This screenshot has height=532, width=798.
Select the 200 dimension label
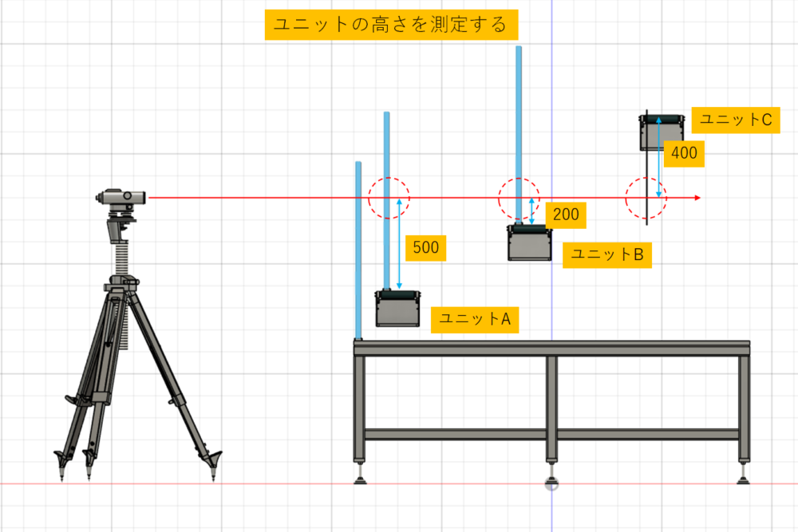[x=565, y=213]
